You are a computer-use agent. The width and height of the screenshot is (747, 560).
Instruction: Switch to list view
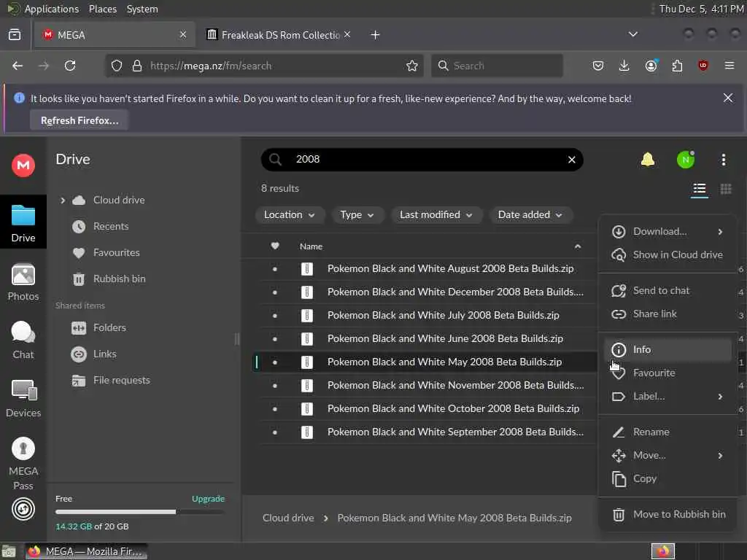700,189
